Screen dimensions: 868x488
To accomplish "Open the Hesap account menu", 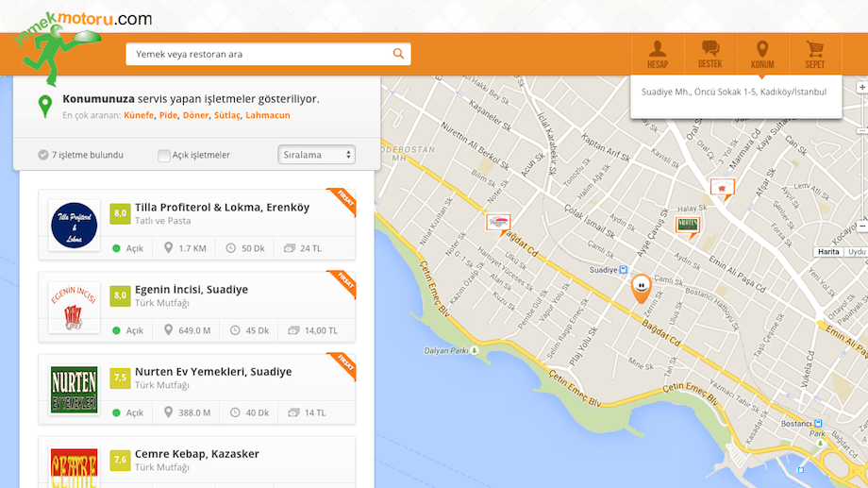I will coord(658,55).
